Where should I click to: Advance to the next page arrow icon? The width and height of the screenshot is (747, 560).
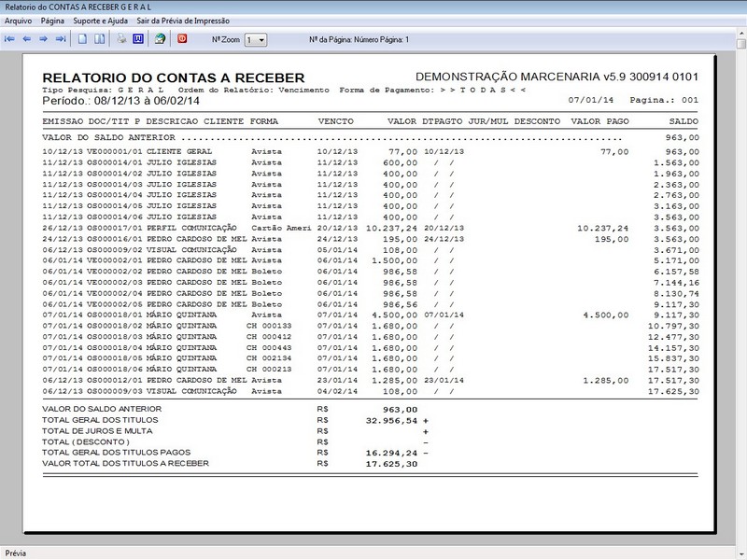44,38
